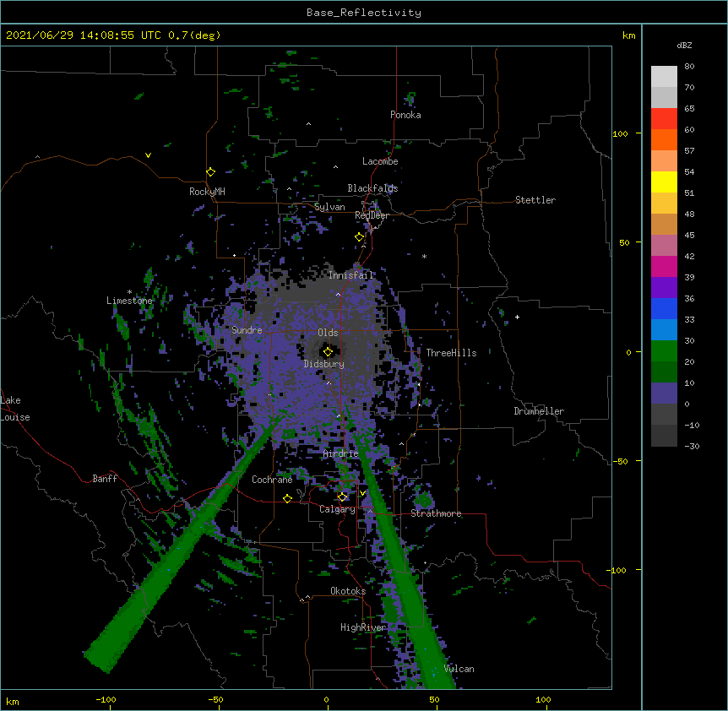Select the Ponoka city label
This screenshot has width=728, height=711.
[405, 115]
